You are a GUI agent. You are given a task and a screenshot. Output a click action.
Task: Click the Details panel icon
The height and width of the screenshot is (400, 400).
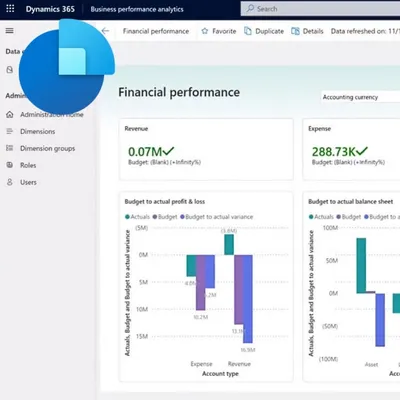(x=295, y=31)
